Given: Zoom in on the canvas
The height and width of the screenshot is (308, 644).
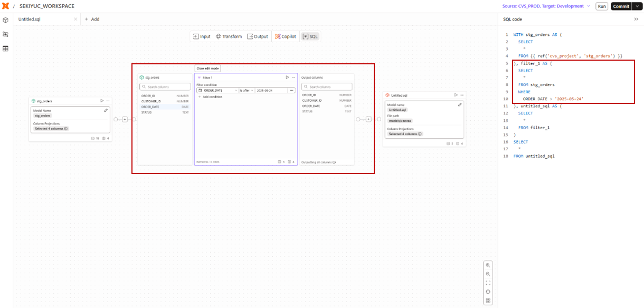Looking at the screenshot, I should click(488, 265).
